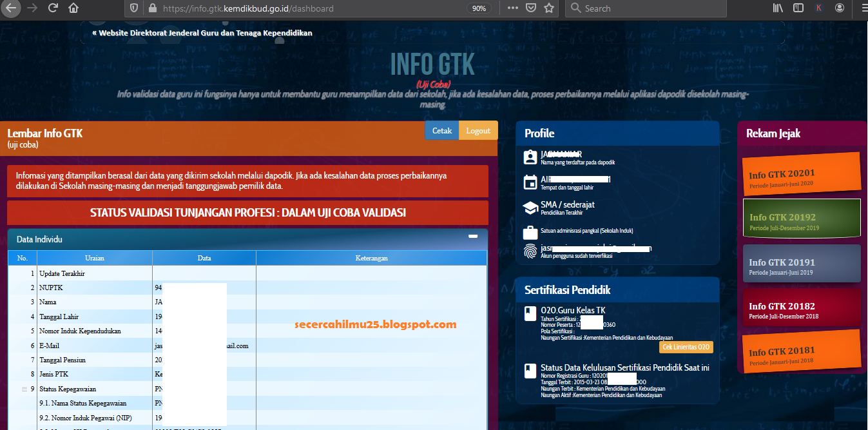Click the 90% zoom level indicator
868x430 pixels.
coord(479,8)
